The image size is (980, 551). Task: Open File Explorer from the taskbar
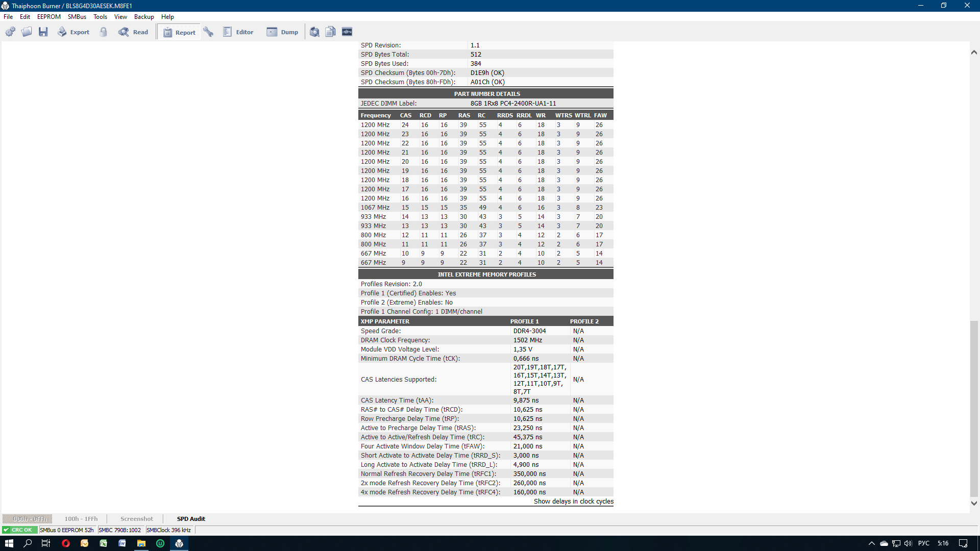pyautogui.click(x=141, y=543)
